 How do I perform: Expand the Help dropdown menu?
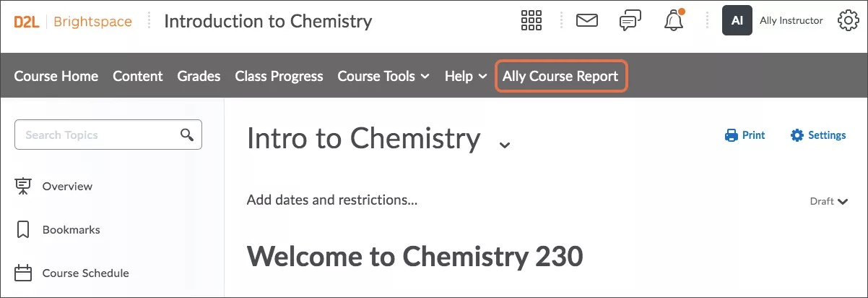click(466, 76)
